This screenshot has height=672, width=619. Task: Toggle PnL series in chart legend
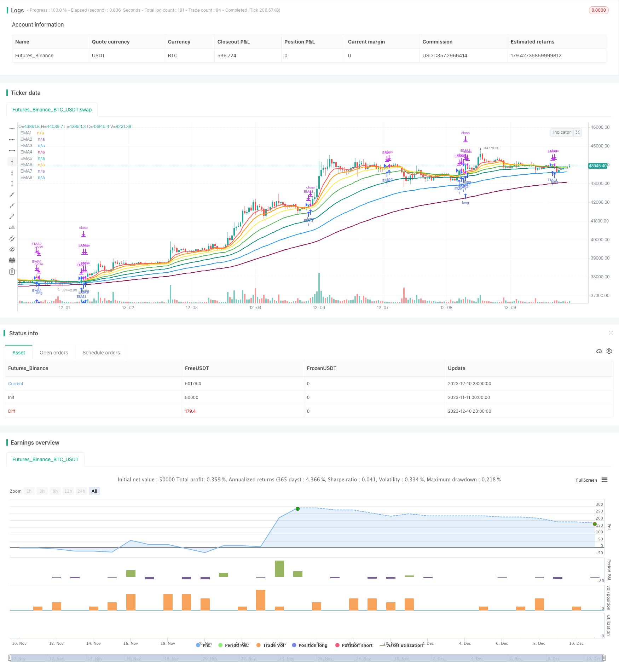coord(203,645)
